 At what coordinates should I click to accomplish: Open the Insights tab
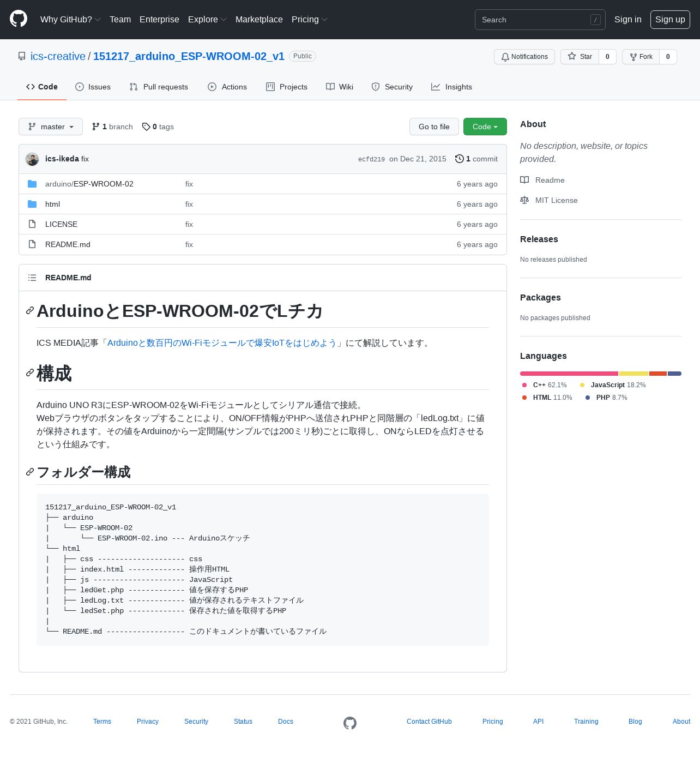[x=452, y=87]
